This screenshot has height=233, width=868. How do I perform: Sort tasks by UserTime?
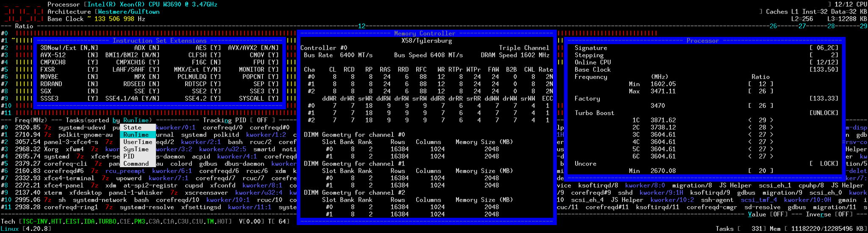point(138,142)
